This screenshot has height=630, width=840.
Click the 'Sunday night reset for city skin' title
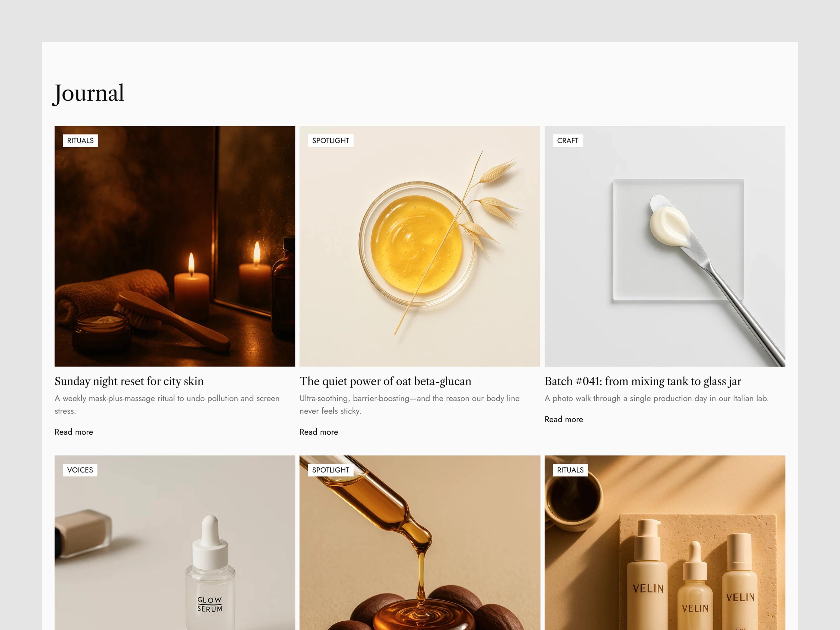129,381
